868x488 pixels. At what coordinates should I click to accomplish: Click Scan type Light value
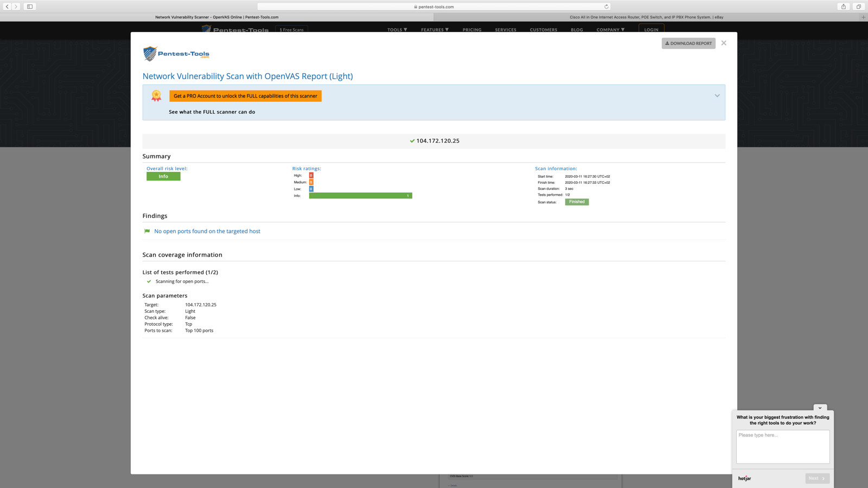coord(190,311)
